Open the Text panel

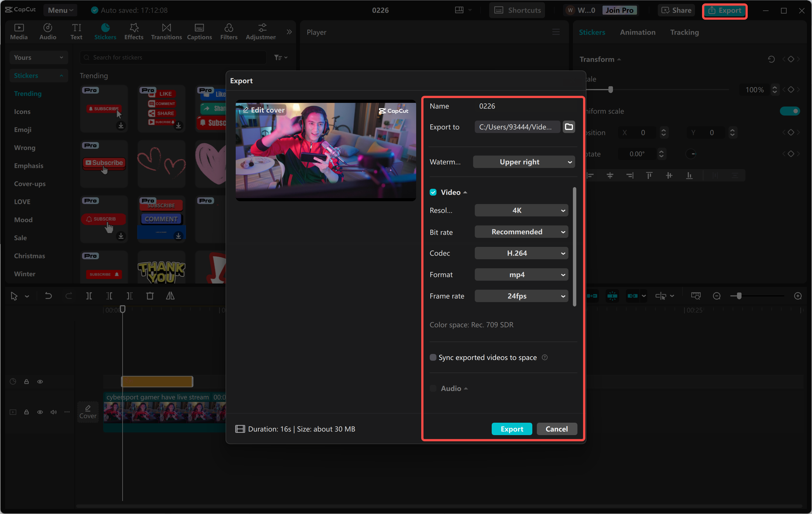(76, 31)
